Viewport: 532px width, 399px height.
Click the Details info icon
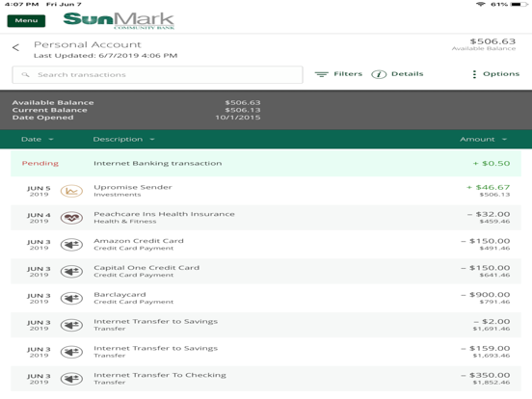pos(379,74)
